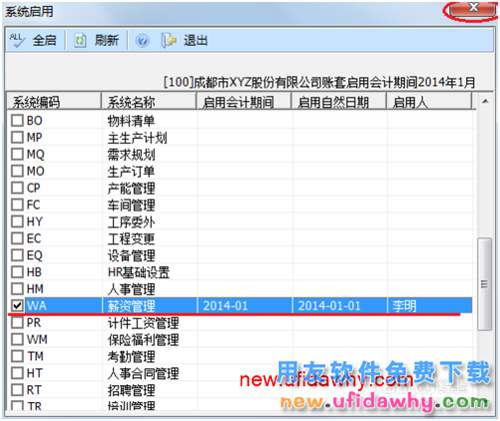Select the 生产订单 row name

[131, 171]
